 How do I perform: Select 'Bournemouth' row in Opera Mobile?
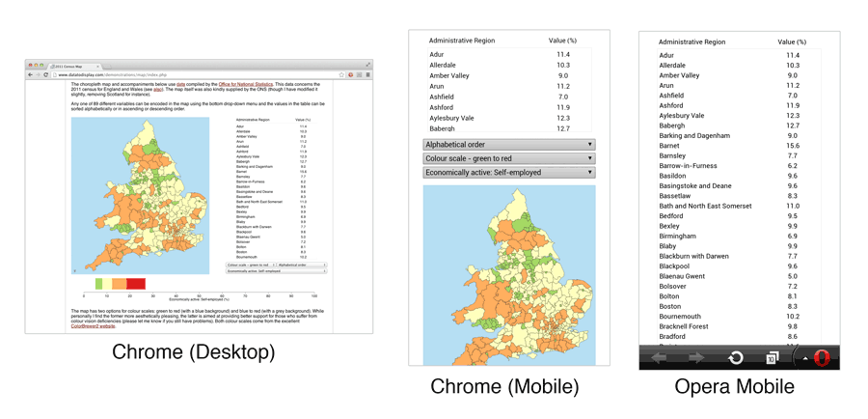tap(739, 317)
